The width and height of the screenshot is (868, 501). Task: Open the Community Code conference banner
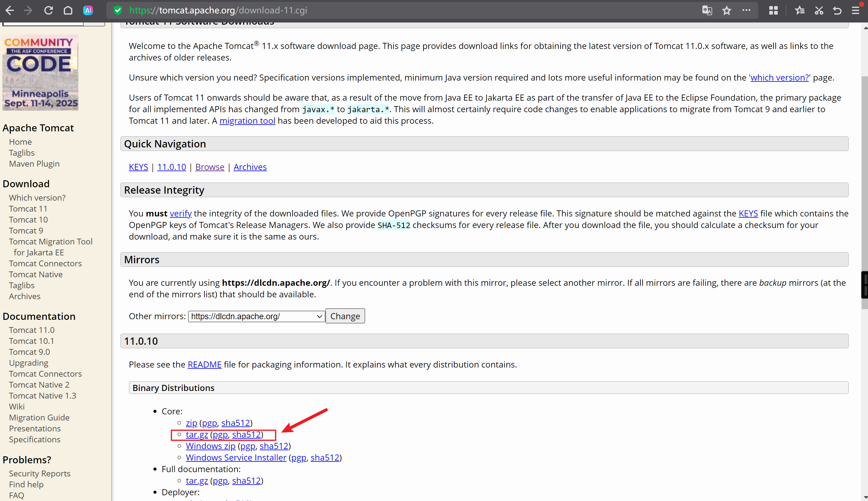click(x=41, y=73)
